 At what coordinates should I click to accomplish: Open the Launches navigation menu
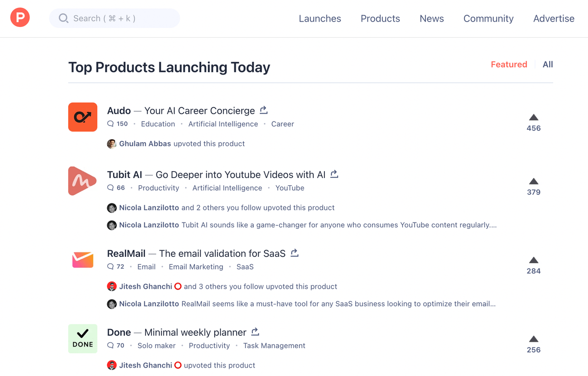[320, 19]
